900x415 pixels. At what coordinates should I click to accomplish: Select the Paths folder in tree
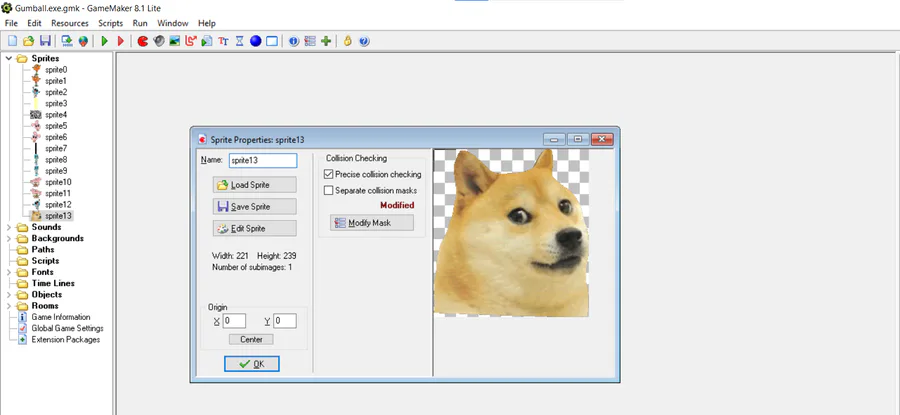(x=42, y=250)
